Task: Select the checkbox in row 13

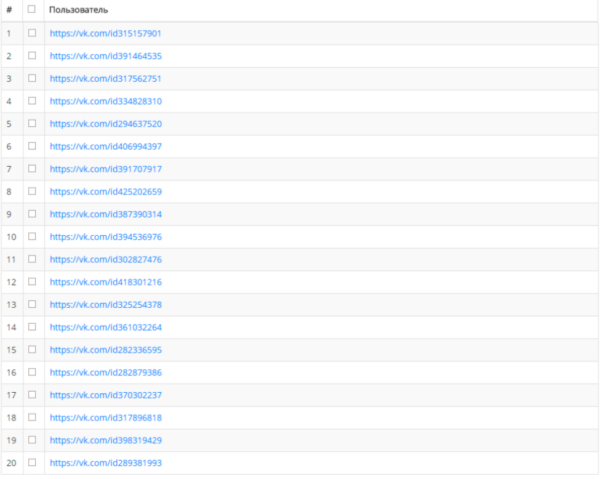Action: pos(32,304)
